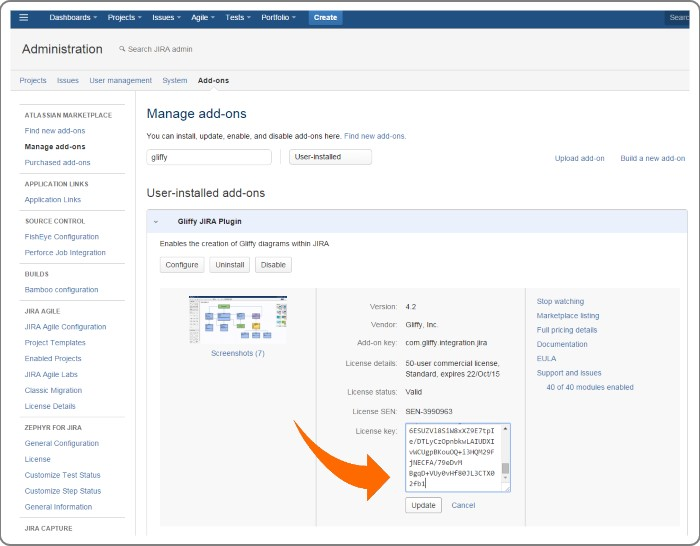Open Find new add-ons in sidebar
The width and height of the screenshot is (700, 546).
(55, 131)
